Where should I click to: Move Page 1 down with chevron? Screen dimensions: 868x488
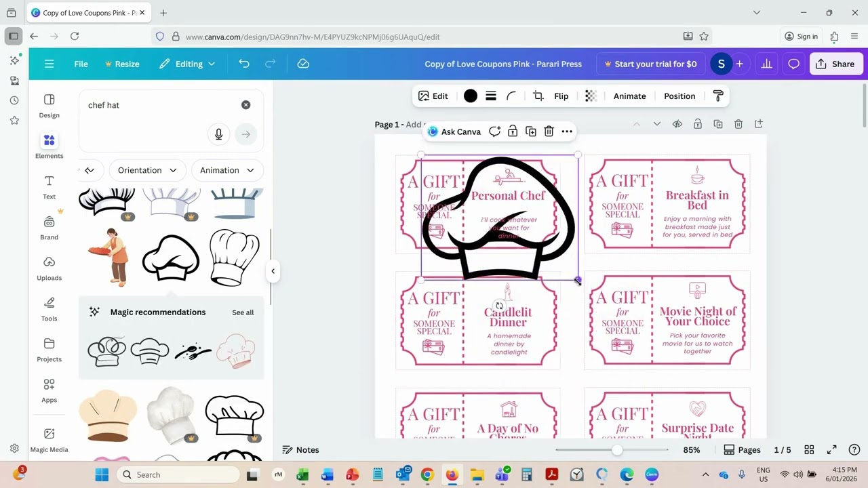point(656,124)
